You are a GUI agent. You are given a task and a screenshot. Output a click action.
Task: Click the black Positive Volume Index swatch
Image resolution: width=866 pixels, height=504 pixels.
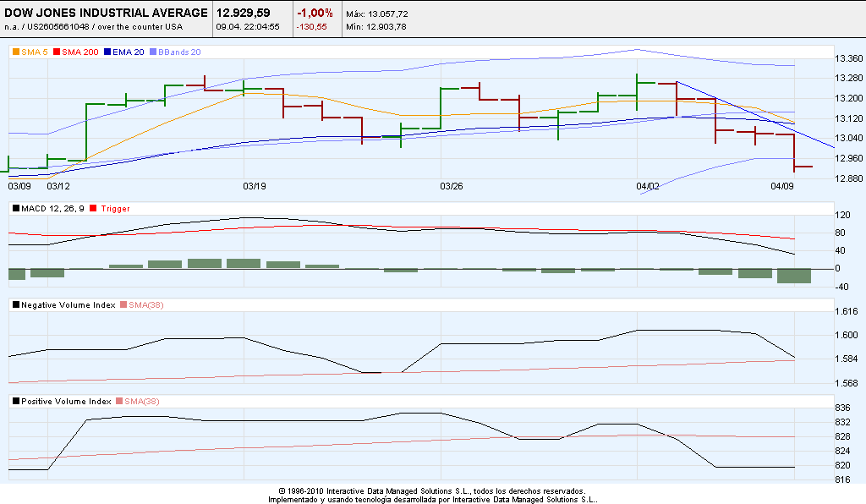click(x=16, y=402)
